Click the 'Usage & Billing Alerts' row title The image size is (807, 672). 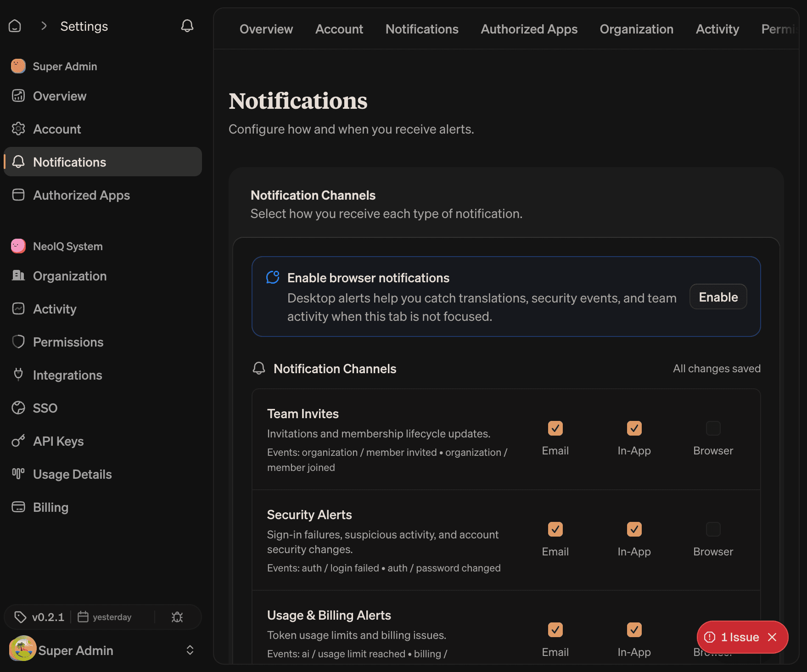(329, 615)
